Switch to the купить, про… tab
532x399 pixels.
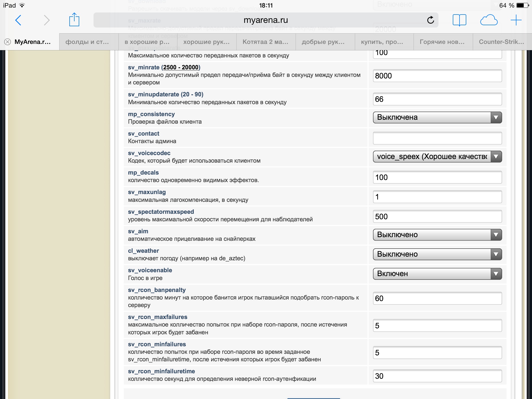click(x=384, y=42)
